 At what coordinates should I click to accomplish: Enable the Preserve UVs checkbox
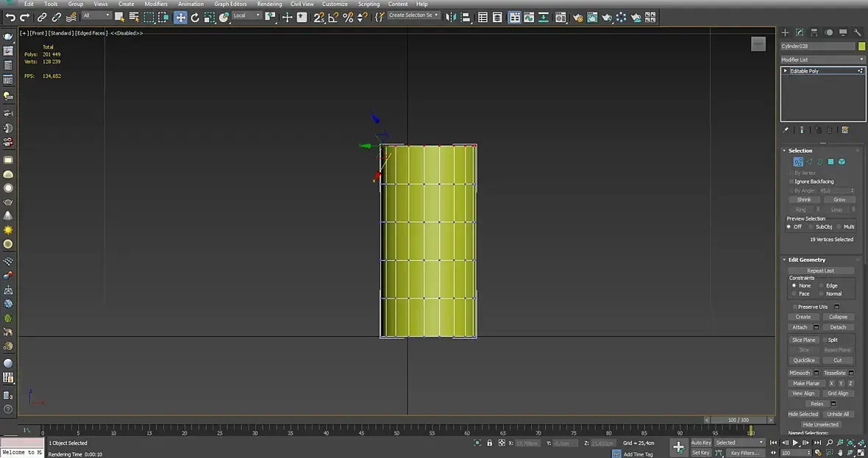pos(795,307)
